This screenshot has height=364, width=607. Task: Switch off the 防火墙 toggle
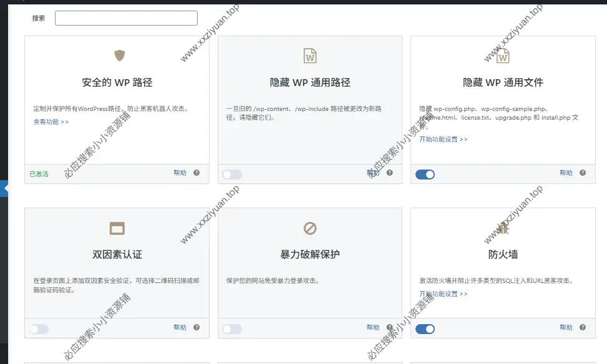click(425, 329)
